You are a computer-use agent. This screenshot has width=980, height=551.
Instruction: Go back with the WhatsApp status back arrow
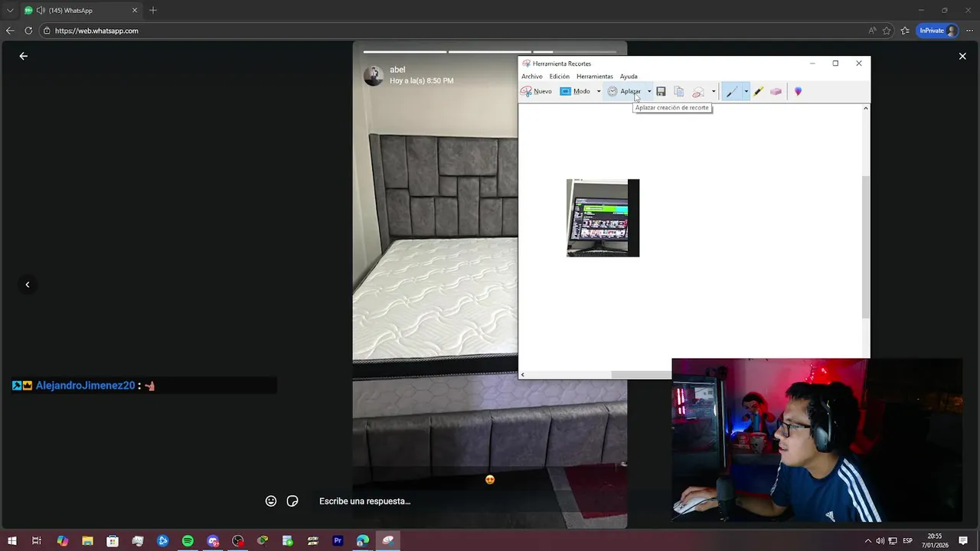pyautogui.click(x=24, y=56)
